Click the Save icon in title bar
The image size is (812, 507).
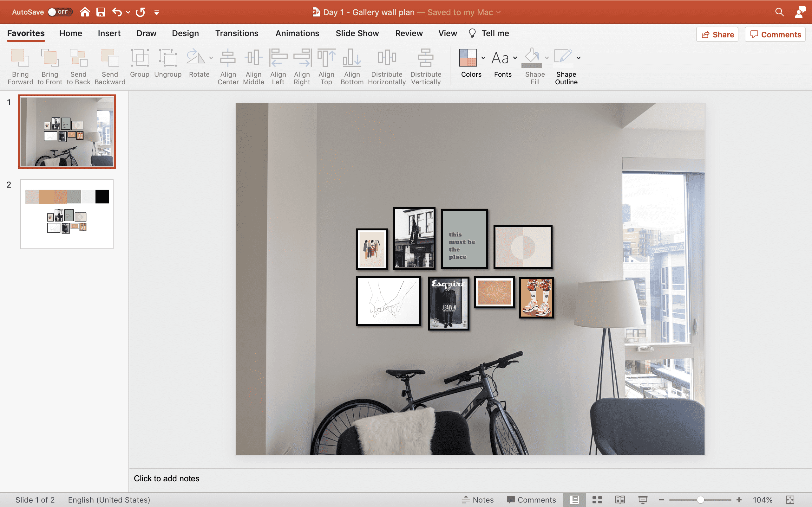click(x=101, y=12)
